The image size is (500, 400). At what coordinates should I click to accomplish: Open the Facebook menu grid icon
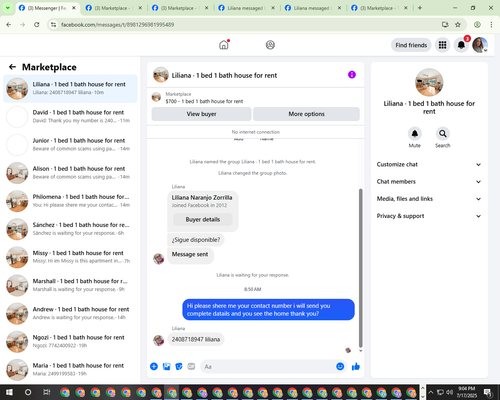(x=442, y=45)
